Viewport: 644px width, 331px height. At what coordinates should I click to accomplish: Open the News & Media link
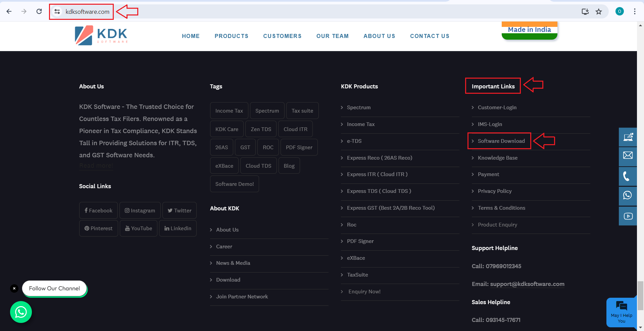233,263
